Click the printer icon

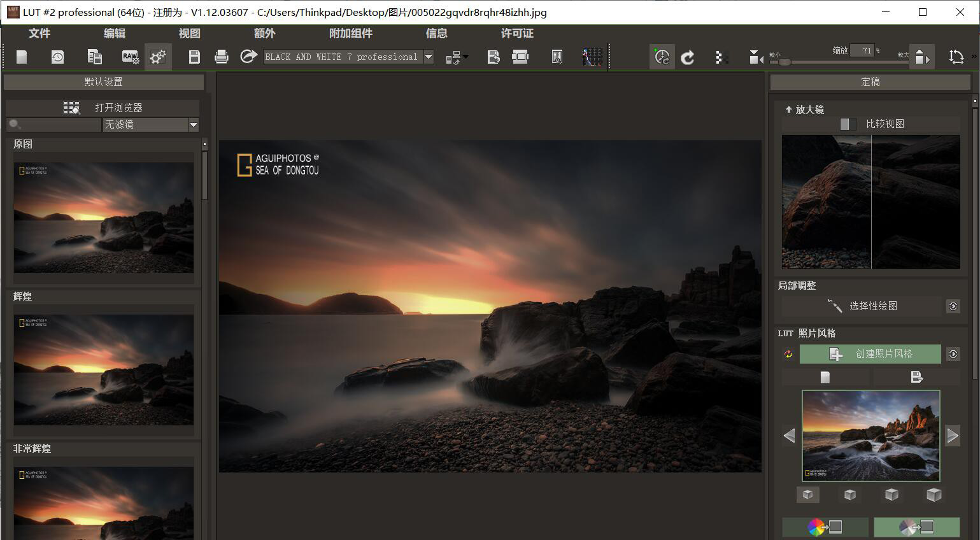coord(222,57)
